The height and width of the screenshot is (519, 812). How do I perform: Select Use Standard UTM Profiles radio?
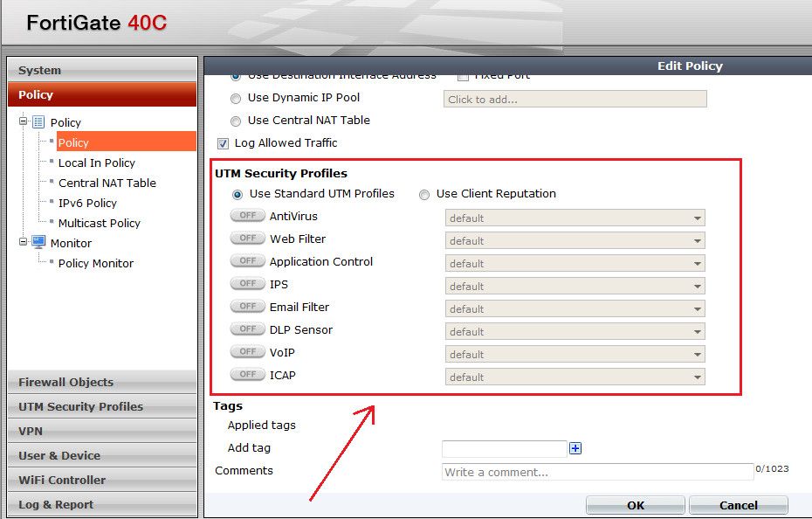pos(237,195)
